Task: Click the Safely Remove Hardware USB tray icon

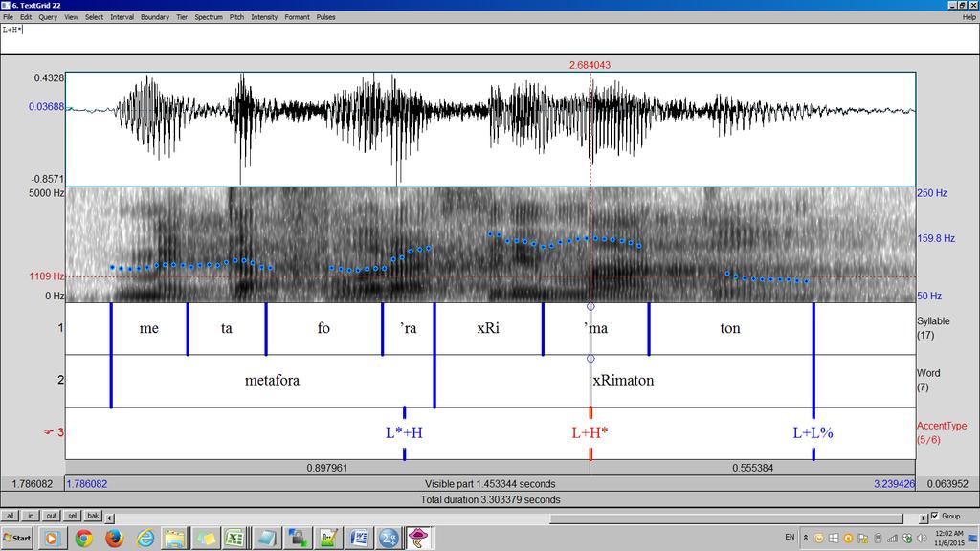Action: (x=878, y=538)
